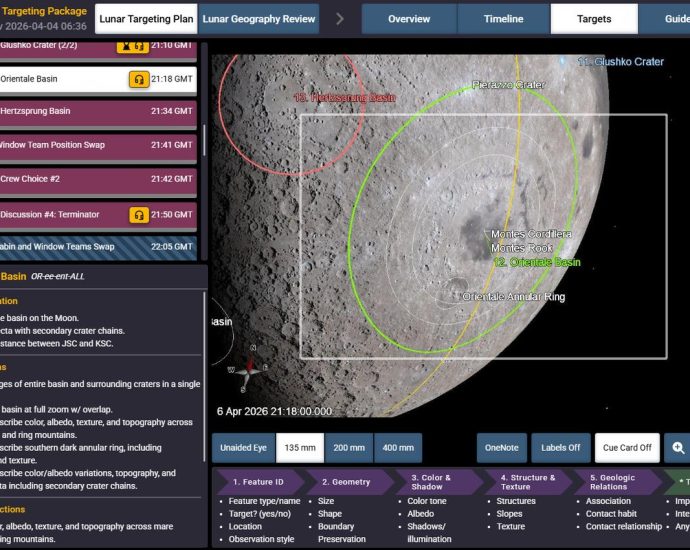Screen dimensions: 690x550
Task: Open the Lunar Targeting Plan tab
Action: click(146, 19)
